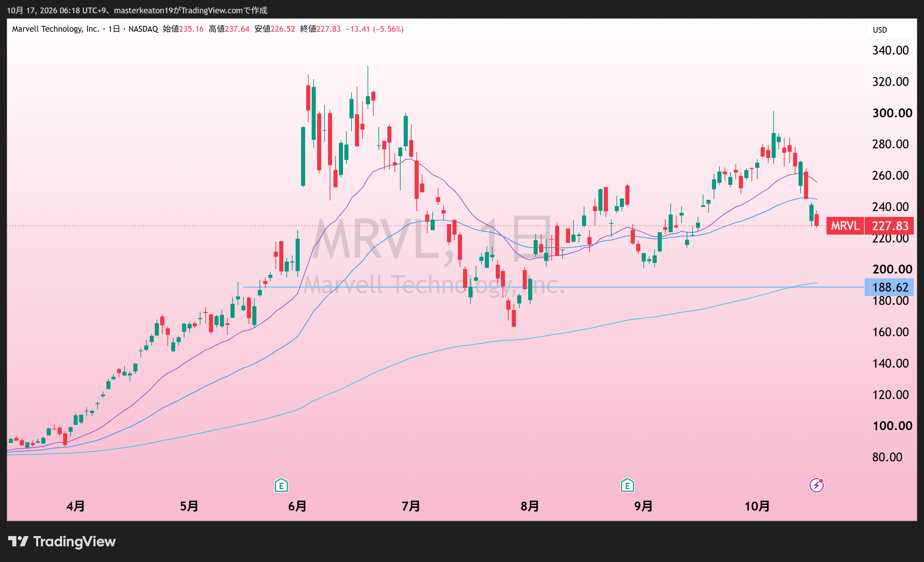The width and height of the screenshot is (924, 562).
Task: Click the 始値235.16 open value
Action: tap(183, 29)
